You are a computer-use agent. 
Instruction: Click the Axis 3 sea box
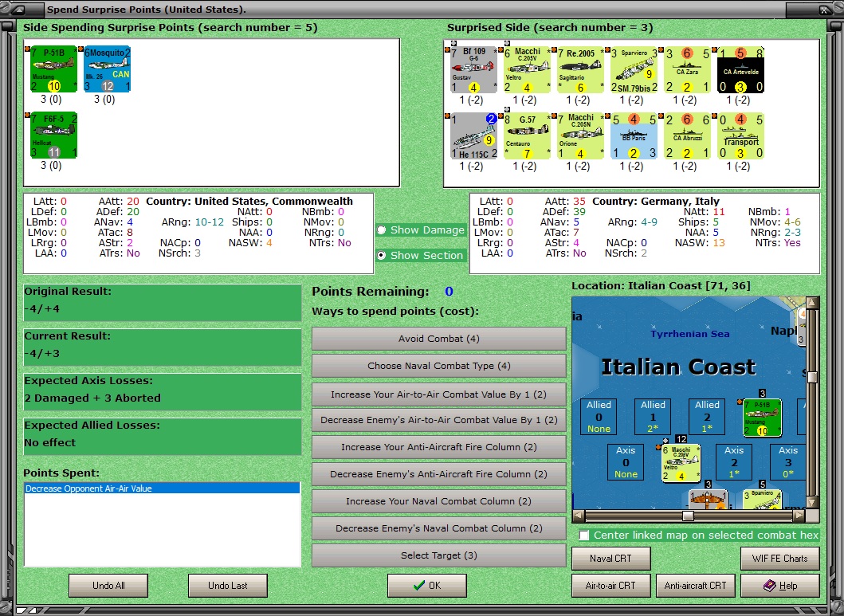click(788, 462)
